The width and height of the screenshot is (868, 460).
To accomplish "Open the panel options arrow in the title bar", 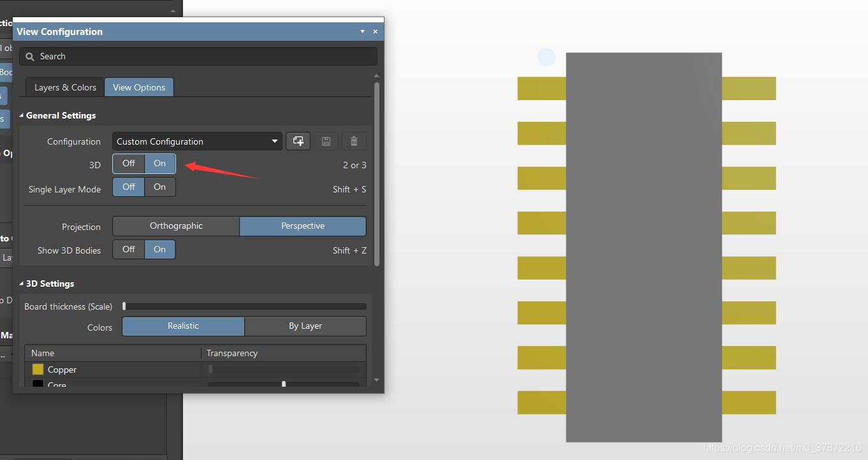I will point(362,31).
